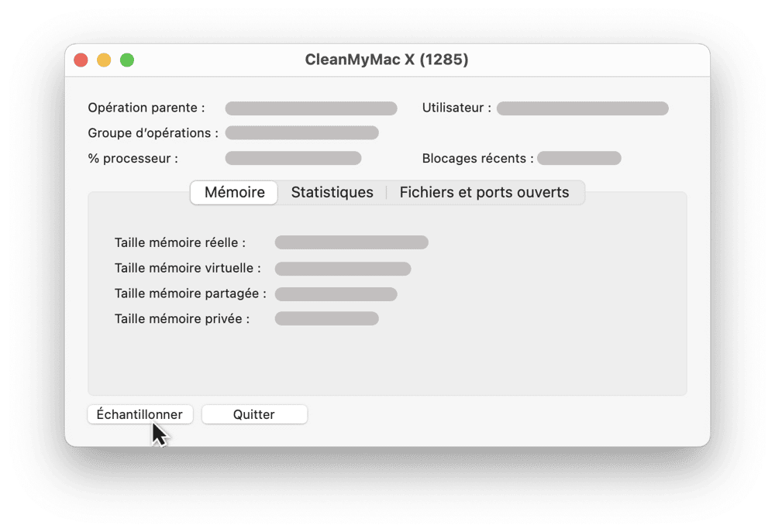Click the CleanMyMac X (1285) window title

coord(387,60)
